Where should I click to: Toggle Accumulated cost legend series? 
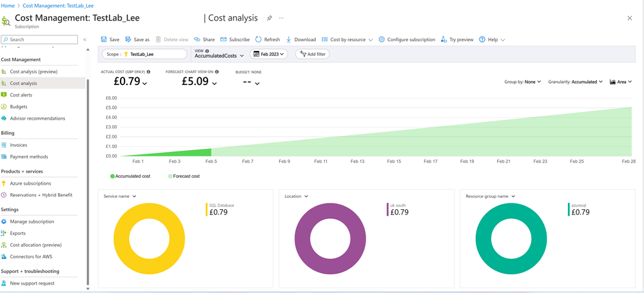[x=130, y=176]
